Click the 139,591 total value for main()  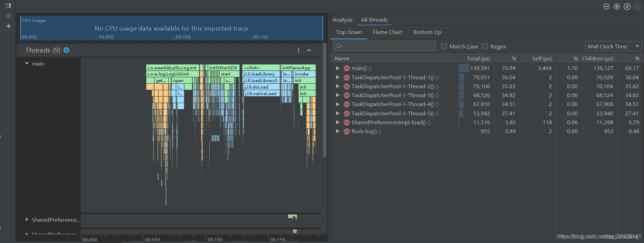(480, 68)
